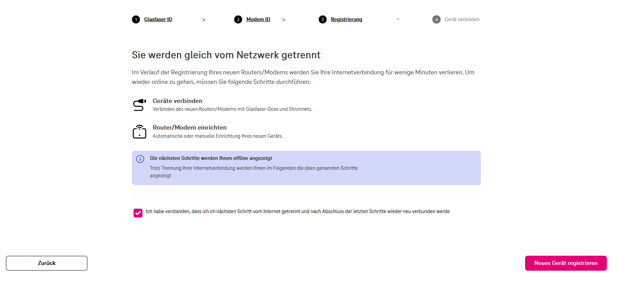Click chevron arrow after Modem ID
Viewport: 644px width, 284px height.
pyautogui.click(x=284, y=20)
